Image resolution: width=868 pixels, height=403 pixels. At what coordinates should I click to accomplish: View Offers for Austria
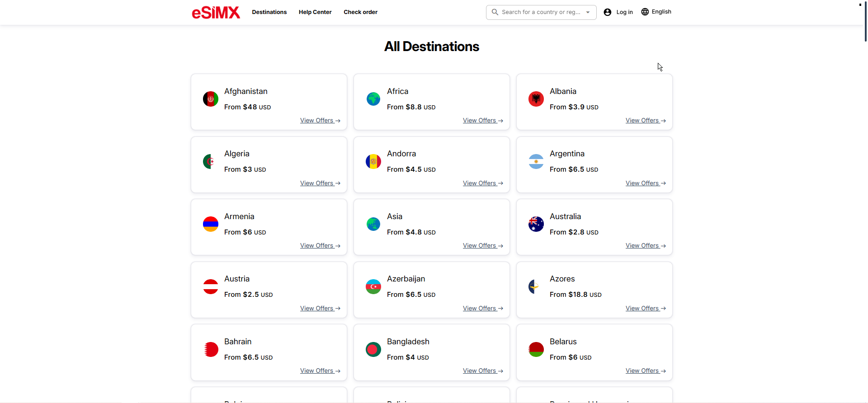click(320, 308)
